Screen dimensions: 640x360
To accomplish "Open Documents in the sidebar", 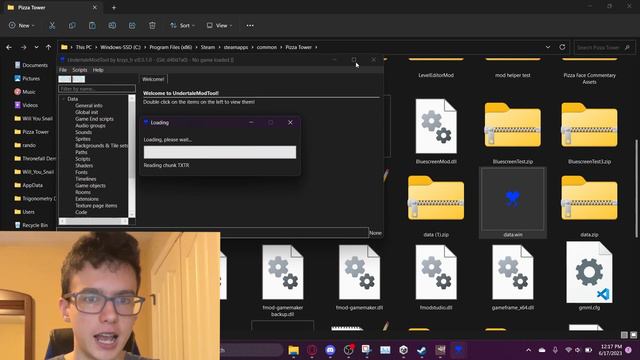I will (x=31, y=65).
